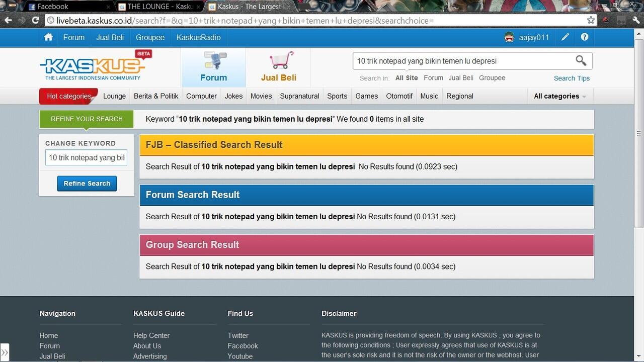Click the Group Search Result header
644x362 pixels.
coord(367,245)
